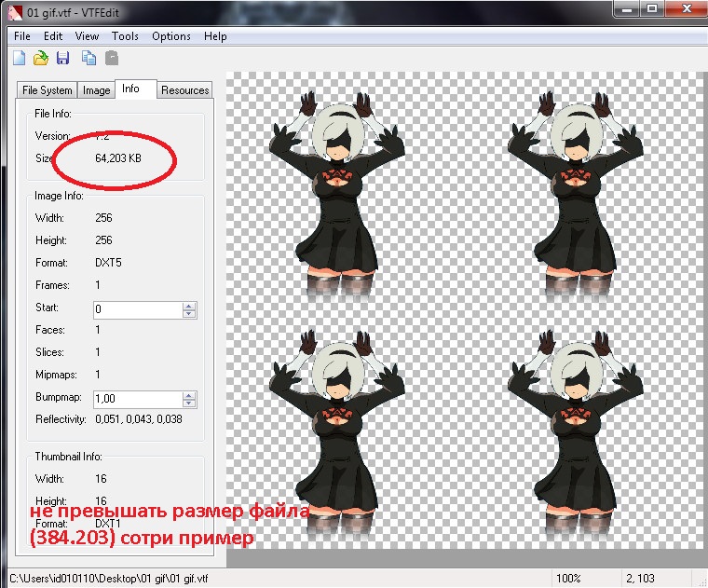Switch to the Resources tab
Image resolution: width=708 pixels, height=588 pixels.
184,90
